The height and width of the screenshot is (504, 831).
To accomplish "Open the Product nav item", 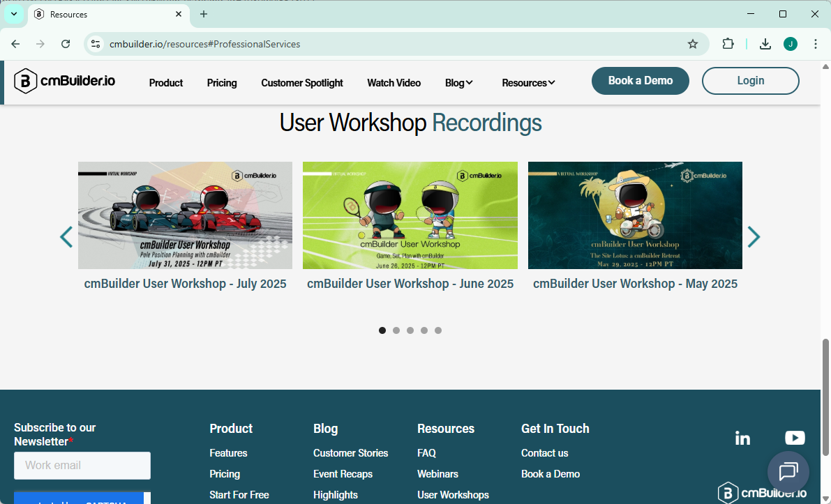I will click(x=166, y=83).
